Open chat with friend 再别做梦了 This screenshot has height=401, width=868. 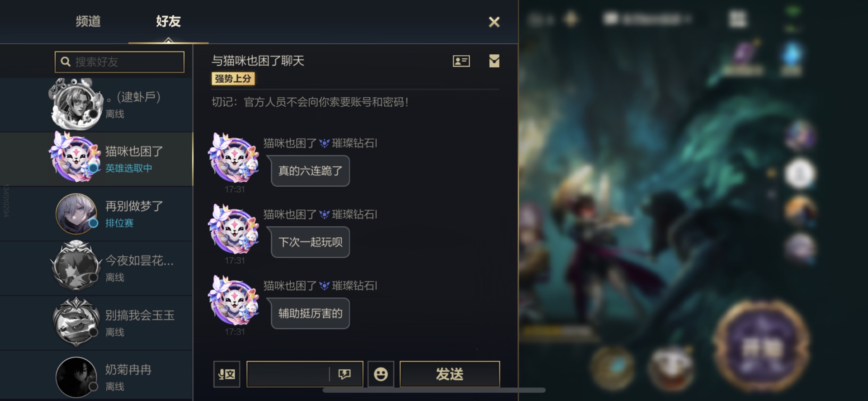pos(96,214)
